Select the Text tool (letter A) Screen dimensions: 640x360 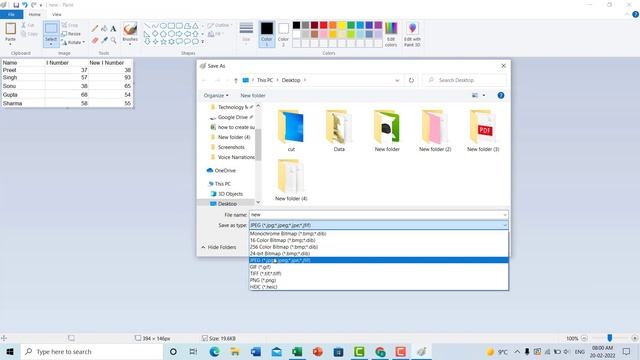click(113, 29)
